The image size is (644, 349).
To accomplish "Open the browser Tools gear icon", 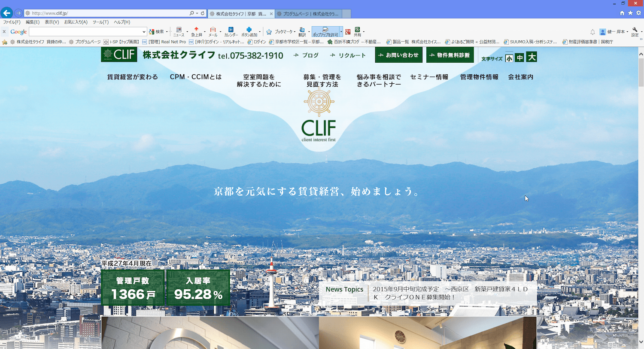I will pos(638,13).
